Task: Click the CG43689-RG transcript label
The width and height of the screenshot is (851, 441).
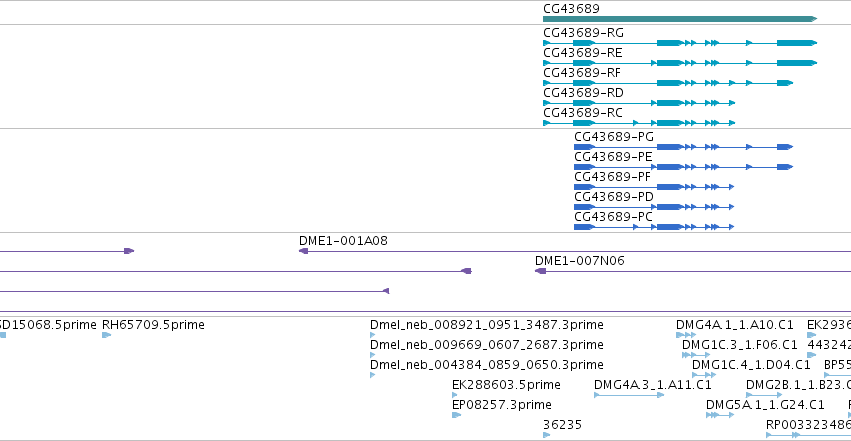Action: coord(583,33)
